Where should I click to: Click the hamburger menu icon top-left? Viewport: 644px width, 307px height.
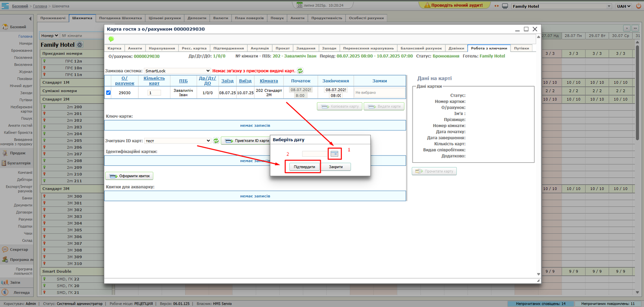pos(6,6)
